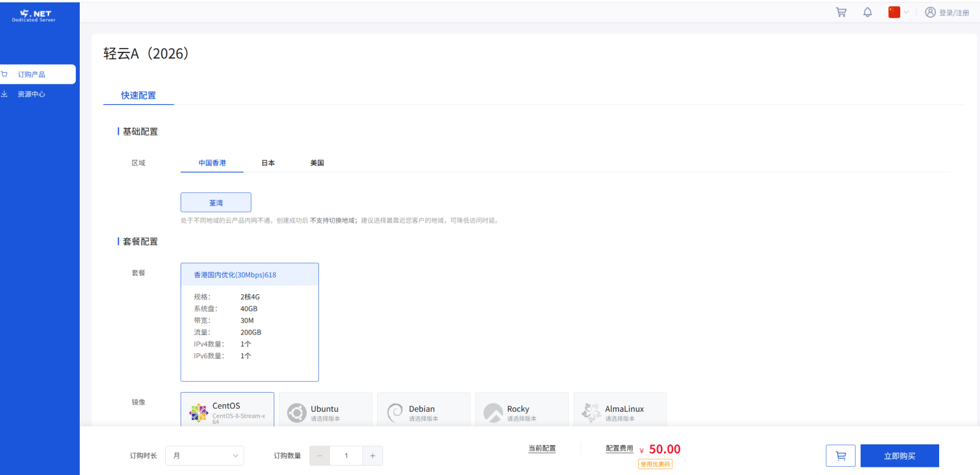Click the AlmaLinux logo icon
Image resolution: width=980 pixels, height=475 pixels.
coord(591,413)
